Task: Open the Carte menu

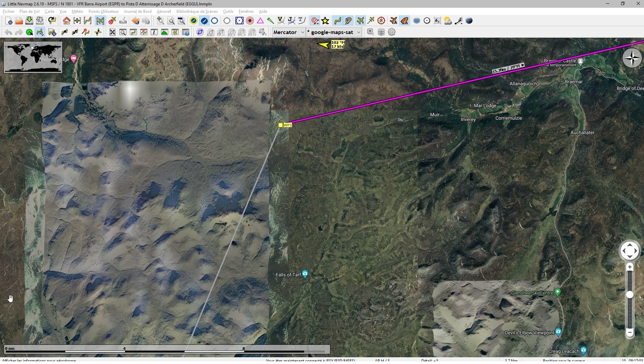Action: tap(50, 11)
